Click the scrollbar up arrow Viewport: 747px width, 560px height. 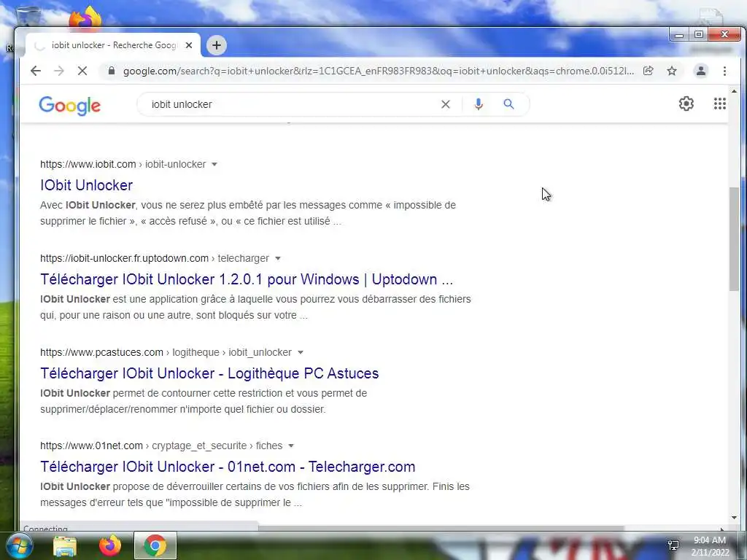coord(734,91)
